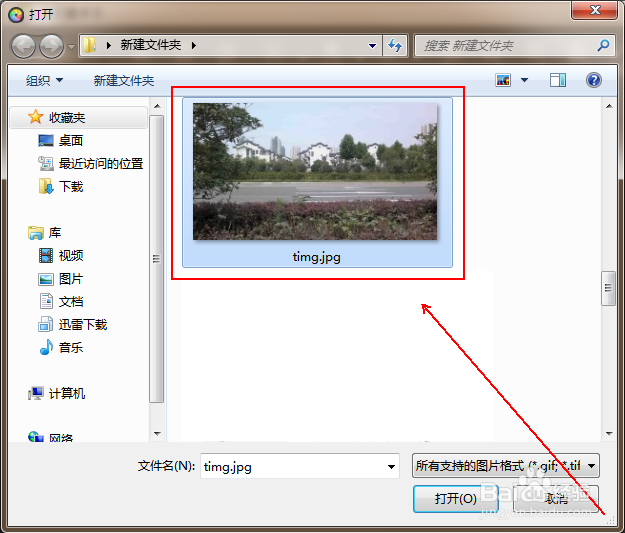Click the film strip icon beside 视频

click(x=46, y=255)
